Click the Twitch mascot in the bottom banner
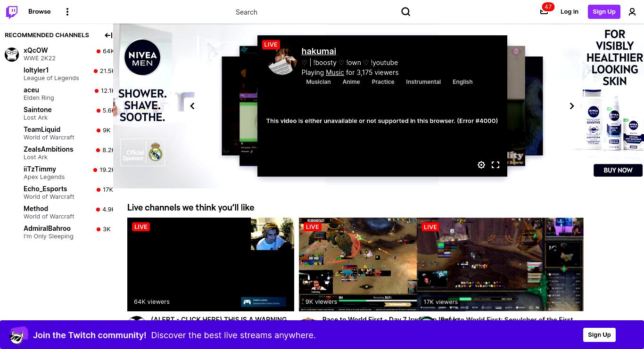This screenshot has height=349, width=644. pos(19,335)
